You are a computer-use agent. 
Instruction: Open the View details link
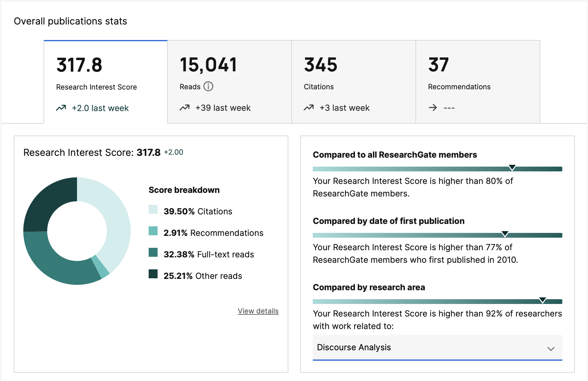[x=258, y=311]
